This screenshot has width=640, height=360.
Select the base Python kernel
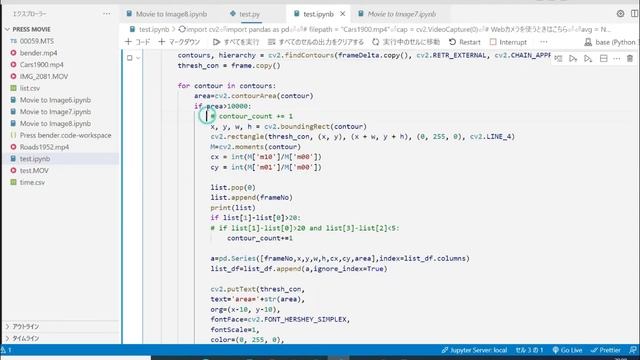tap(610, 42)
